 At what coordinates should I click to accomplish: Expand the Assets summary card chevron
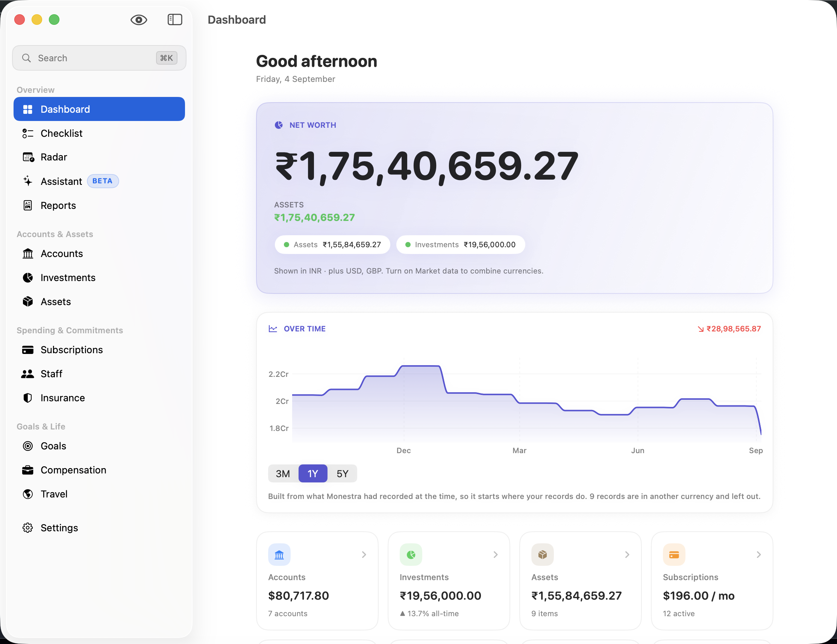coord(627,555)
